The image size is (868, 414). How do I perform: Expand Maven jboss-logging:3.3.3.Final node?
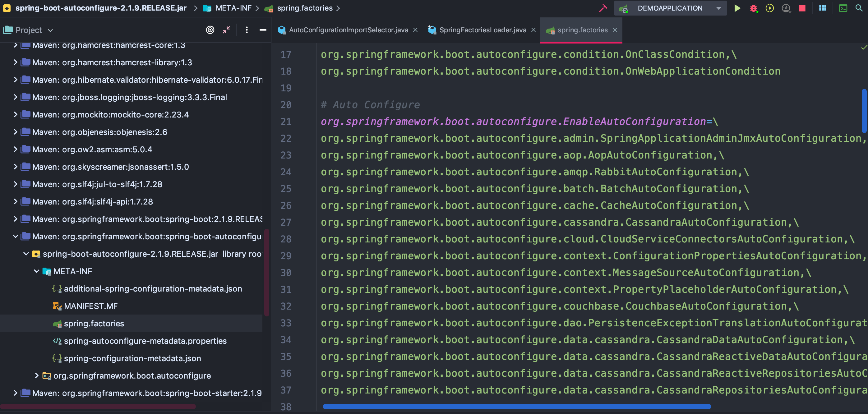point(16,97)
